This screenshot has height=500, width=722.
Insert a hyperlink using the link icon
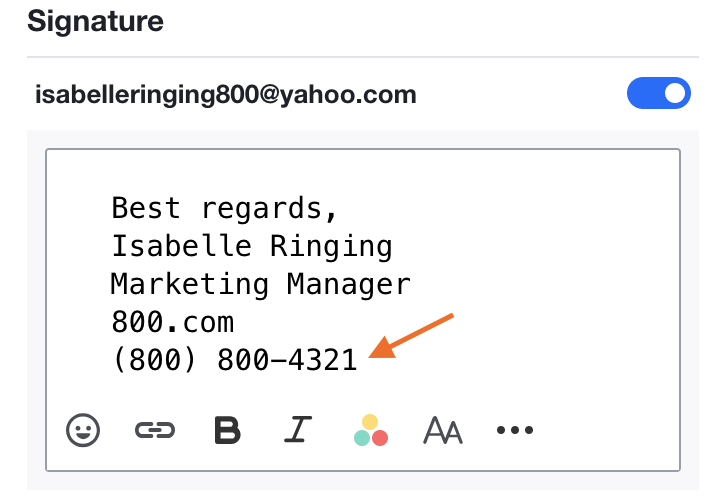[155, 430]
